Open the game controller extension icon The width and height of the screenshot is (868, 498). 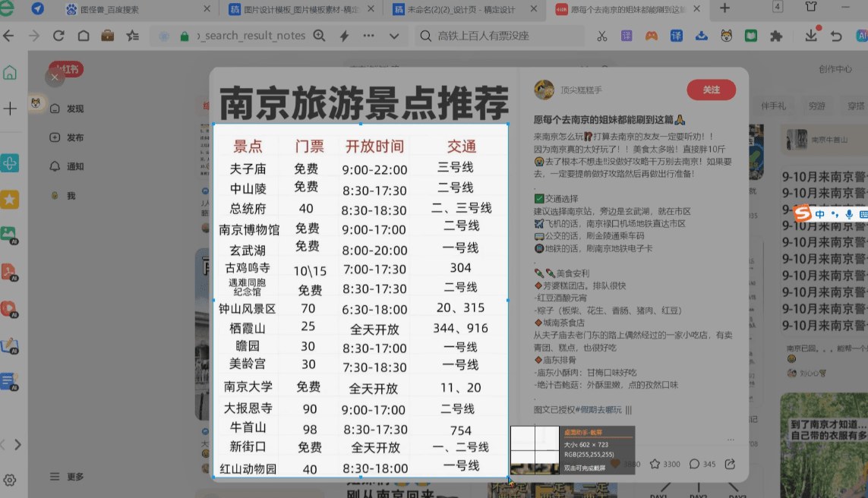[652, 36]
